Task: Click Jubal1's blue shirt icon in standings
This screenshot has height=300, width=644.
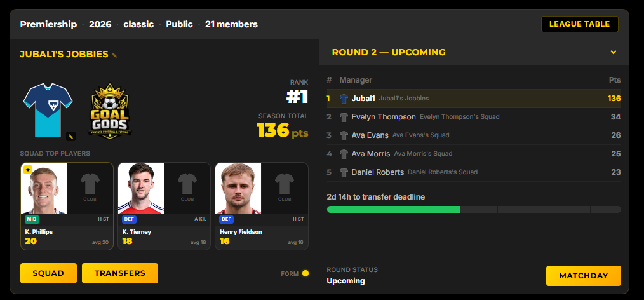Action: 344,99
